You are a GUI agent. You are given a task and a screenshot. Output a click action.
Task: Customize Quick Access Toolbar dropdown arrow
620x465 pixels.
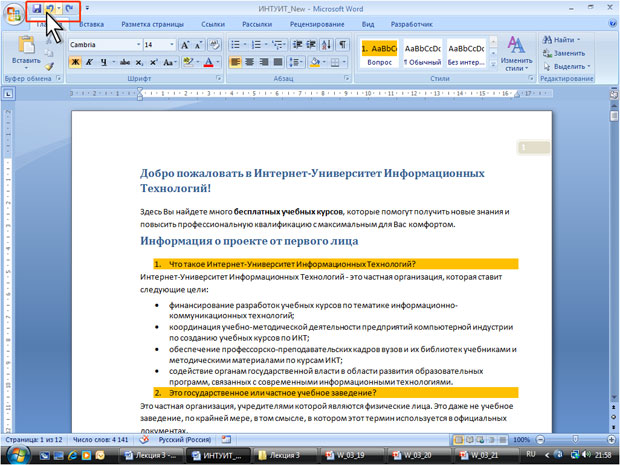click(x=87, y=8)
